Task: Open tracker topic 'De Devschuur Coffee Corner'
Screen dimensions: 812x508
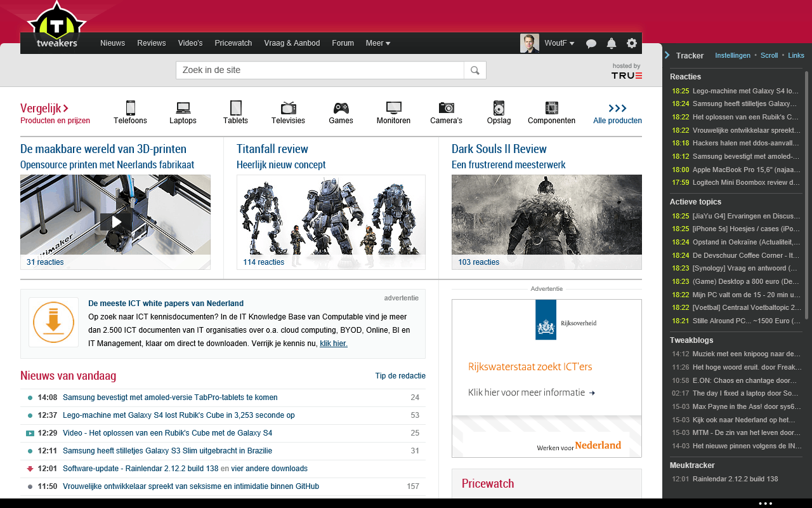Action: point(745,255)
